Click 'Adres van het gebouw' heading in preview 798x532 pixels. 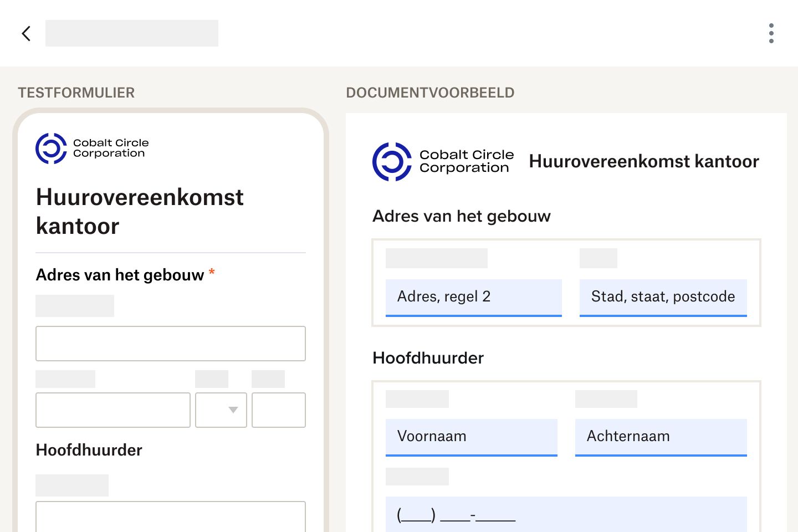coord(462,216)
